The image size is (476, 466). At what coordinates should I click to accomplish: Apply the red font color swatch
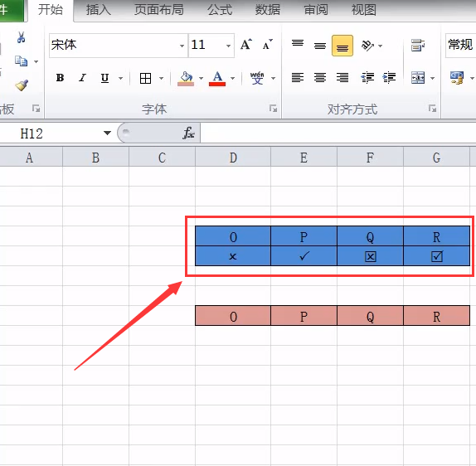click(217, 78)
